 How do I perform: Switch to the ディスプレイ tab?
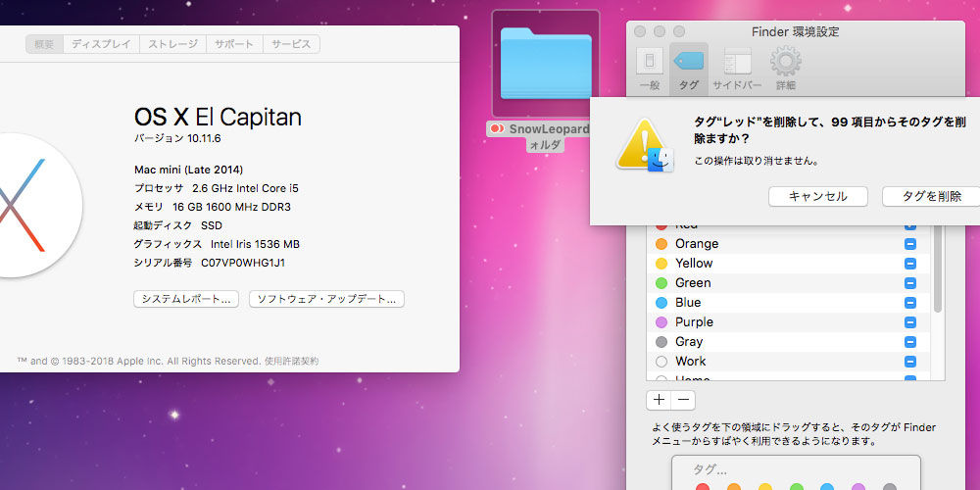point(101,44)
